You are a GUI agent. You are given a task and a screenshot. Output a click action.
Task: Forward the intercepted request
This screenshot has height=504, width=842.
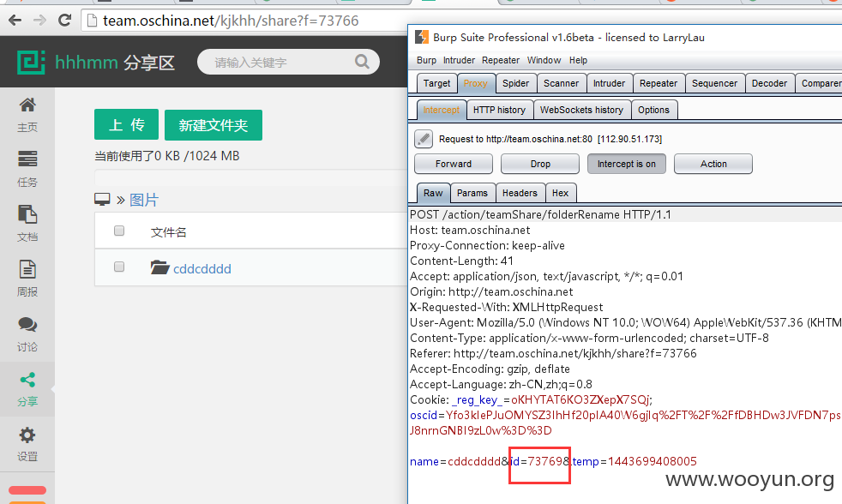point(454,164)
